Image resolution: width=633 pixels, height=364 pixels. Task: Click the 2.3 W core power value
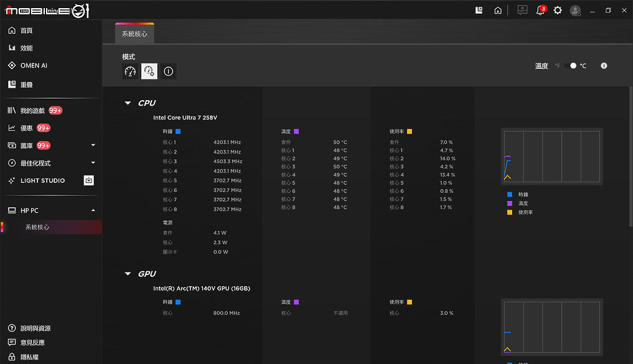click(220, 243)
